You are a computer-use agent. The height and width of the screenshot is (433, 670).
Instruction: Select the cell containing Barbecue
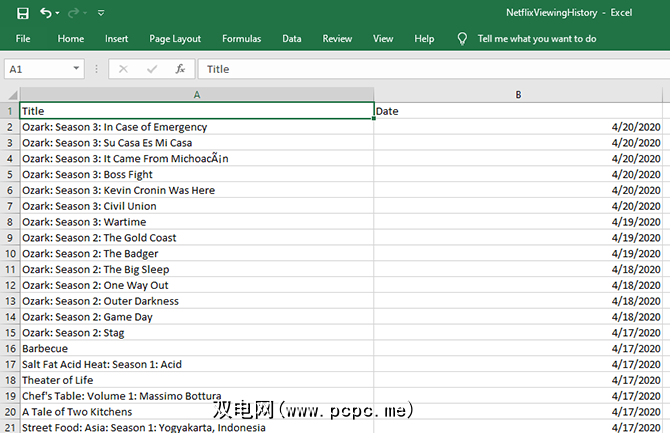point(197,348)
